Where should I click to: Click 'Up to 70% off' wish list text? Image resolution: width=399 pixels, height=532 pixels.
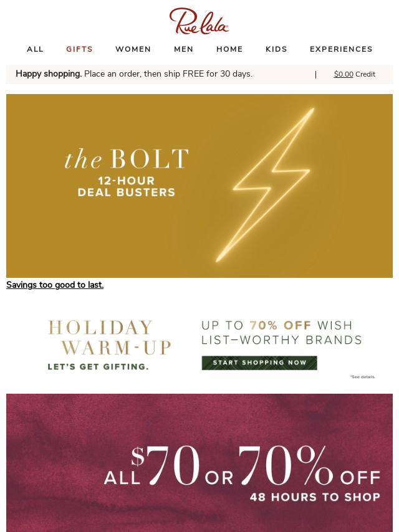tap(281, 333)
